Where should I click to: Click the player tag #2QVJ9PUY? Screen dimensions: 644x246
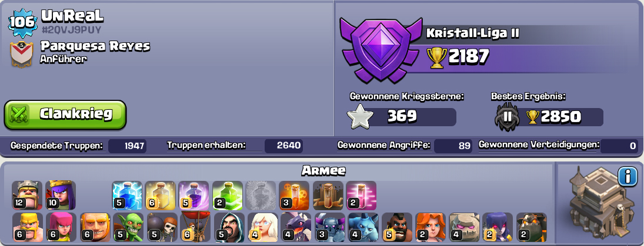(x=71, y=30)
